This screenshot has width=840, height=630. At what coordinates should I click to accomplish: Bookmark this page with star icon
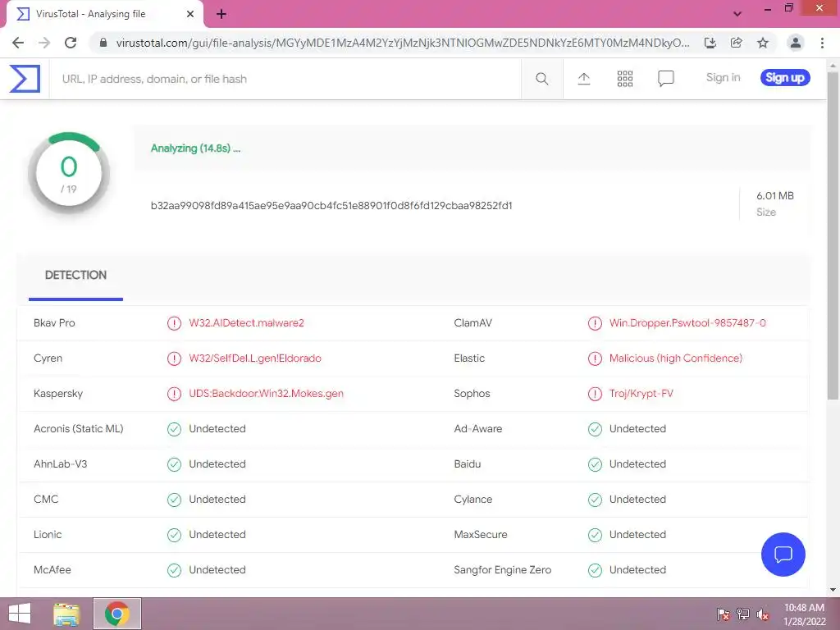(x=763, y=43)
